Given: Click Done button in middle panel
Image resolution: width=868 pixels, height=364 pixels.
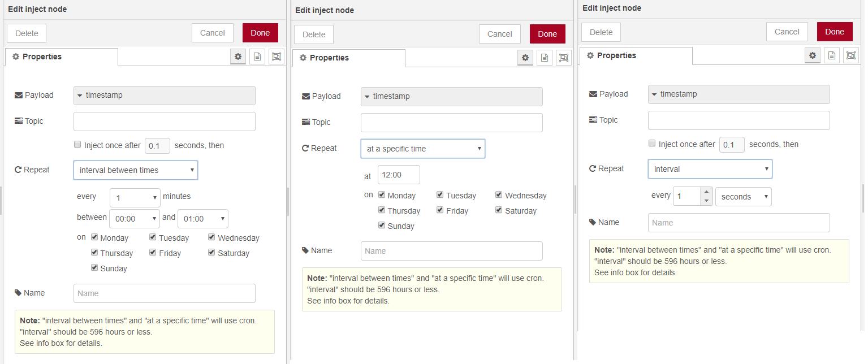Looking at the screenshot, I should point(547,34).
